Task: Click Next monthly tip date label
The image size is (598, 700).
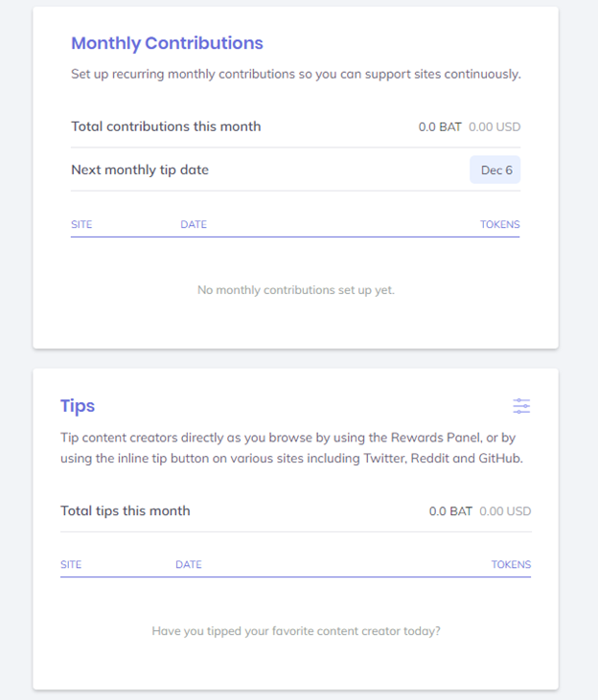Action: (x=140, y=170)
